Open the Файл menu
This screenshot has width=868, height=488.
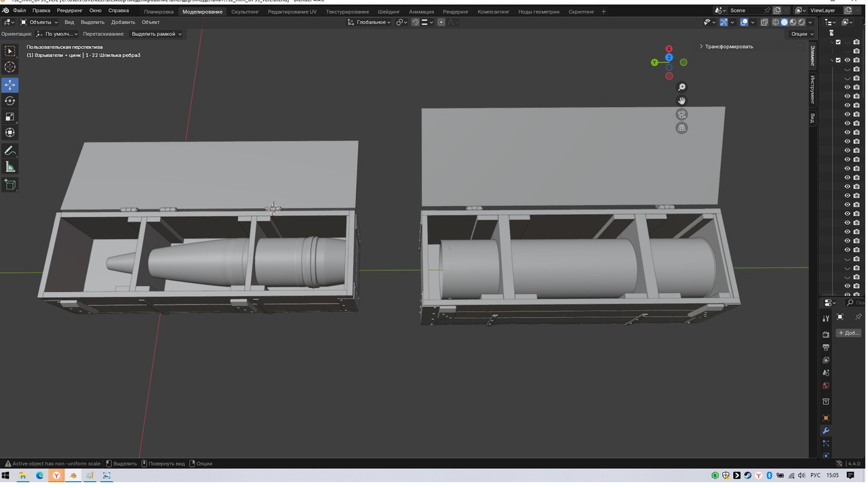pyautogui.click(x=19, y=11)
